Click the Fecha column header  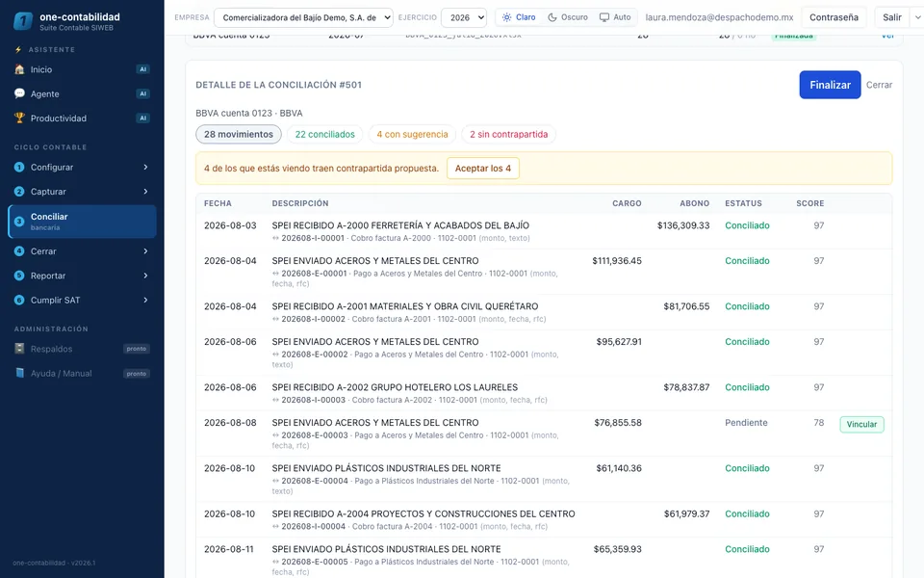coord(218,203)
